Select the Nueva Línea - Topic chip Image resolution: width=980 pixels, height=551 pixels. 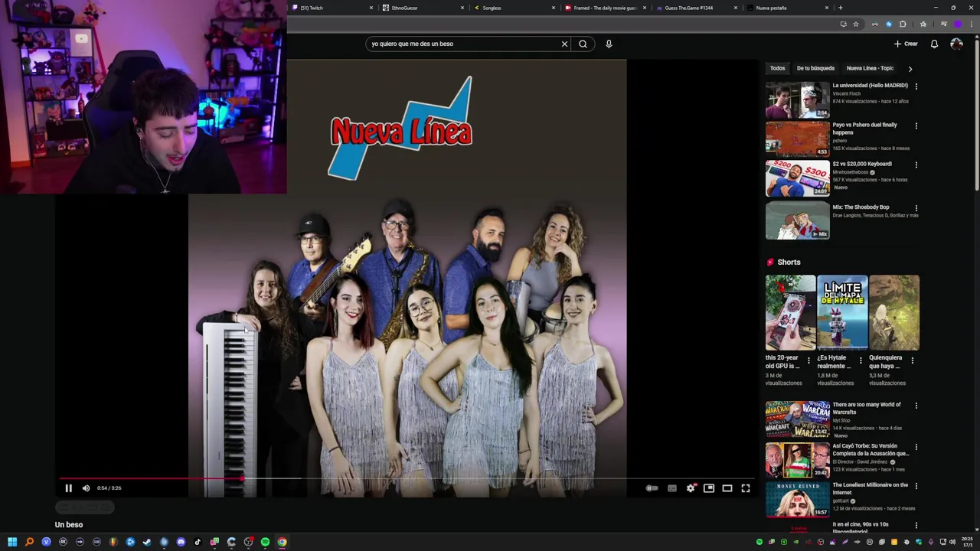870,68
